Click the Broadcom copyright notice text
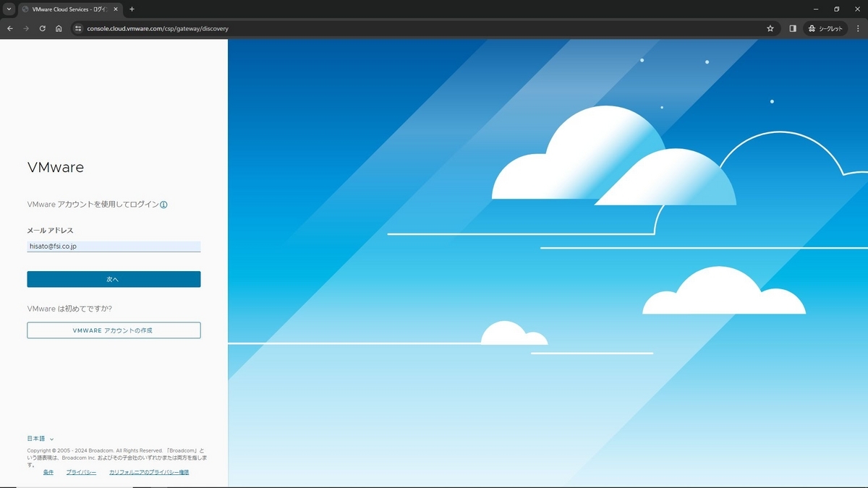 [118, 457]
